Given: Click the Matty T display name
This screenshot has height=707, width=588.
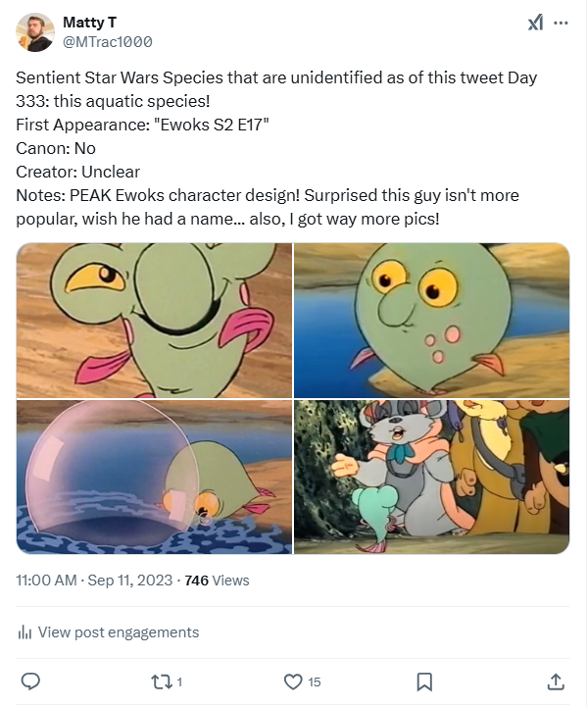Looking at the screenshot, I should click(88, 23).
